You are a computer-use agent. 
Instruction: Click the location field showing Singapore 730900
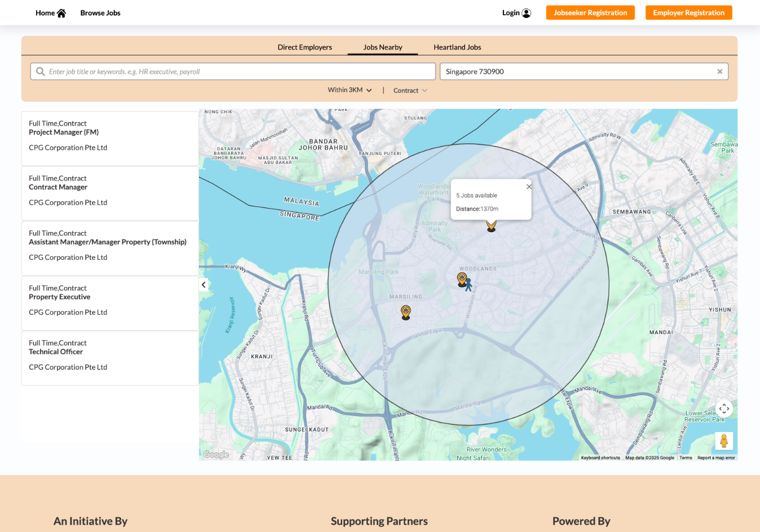(x=584, y=72)
